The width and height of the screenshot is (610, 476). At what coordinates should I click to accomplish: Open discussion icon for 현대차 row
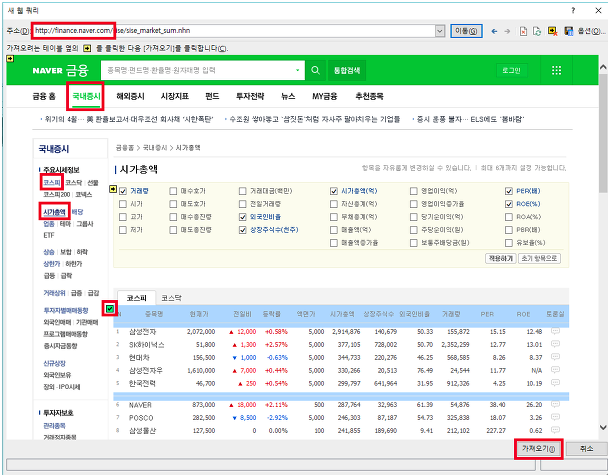pos(555,357)
